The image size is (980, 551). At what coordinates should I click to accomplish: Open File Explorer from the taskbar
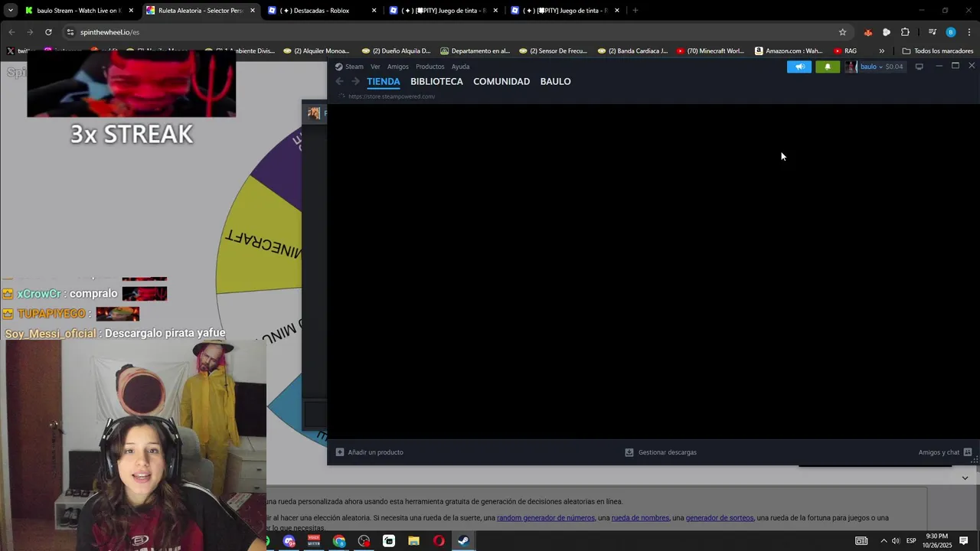(413, 541)
